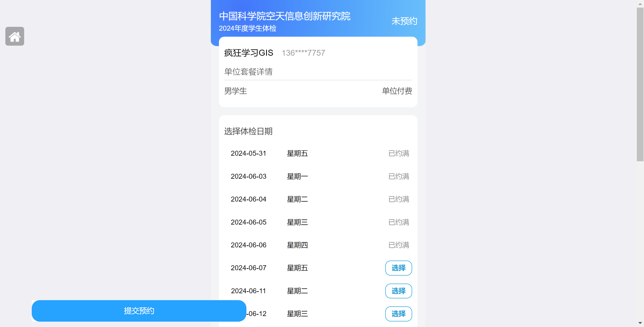Click the 选择体检日期 section heading
This screenshot has height=327, width=644.
click(x=248, y=131)
